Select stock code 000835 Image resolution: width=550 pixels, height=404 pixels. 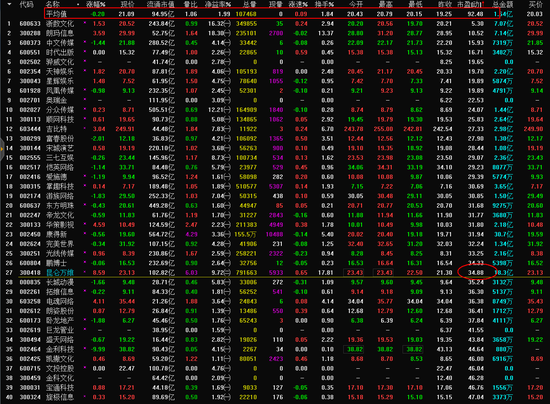point(30,282)
